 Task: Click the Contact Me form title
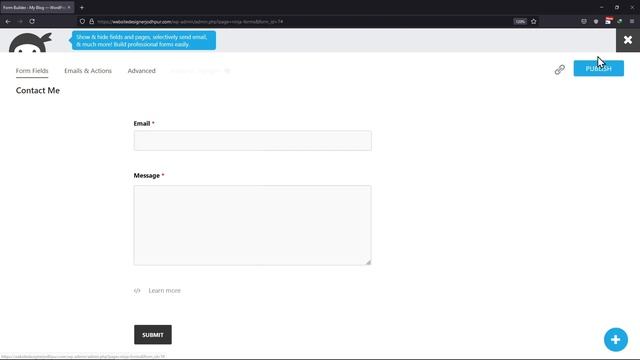pos(38,91)
